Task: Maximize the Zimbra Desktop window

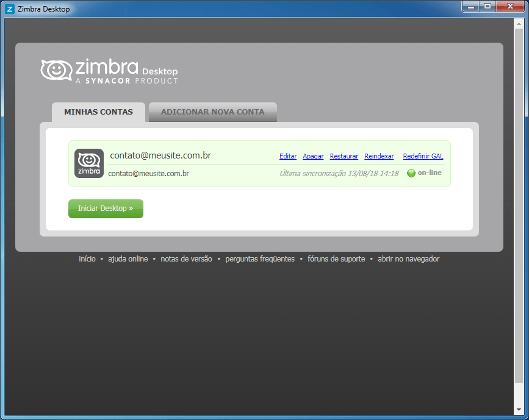Action: (x=488, y=6)
